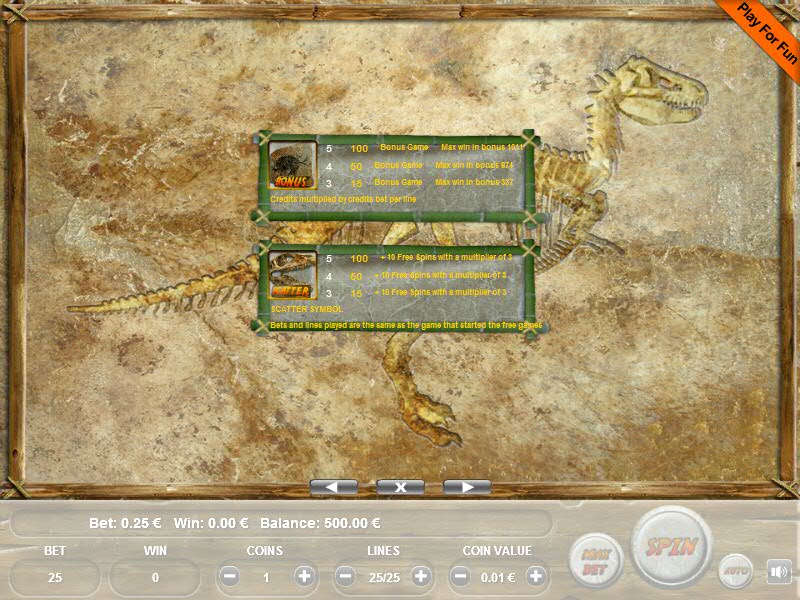Screen dimensions: 800x600
Task: Decrease the number of coins
Action: 229,577
